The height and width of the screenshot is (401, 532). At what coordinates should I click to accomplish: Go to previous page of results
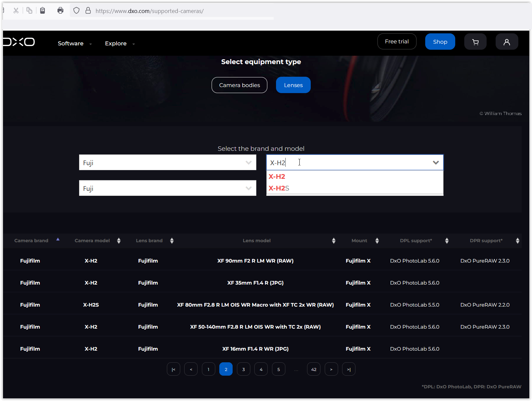[x=191, y=369]
